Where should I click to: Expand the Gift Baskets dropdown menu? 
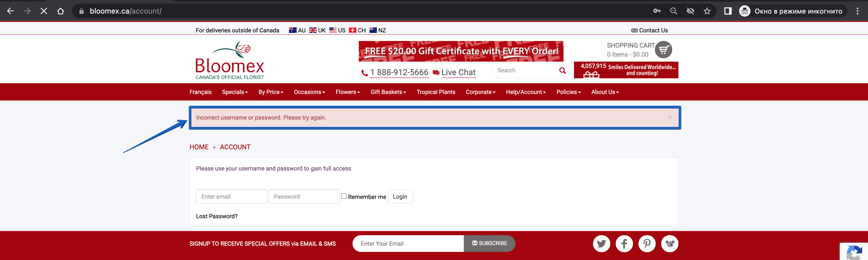click(x=388, y=92)
